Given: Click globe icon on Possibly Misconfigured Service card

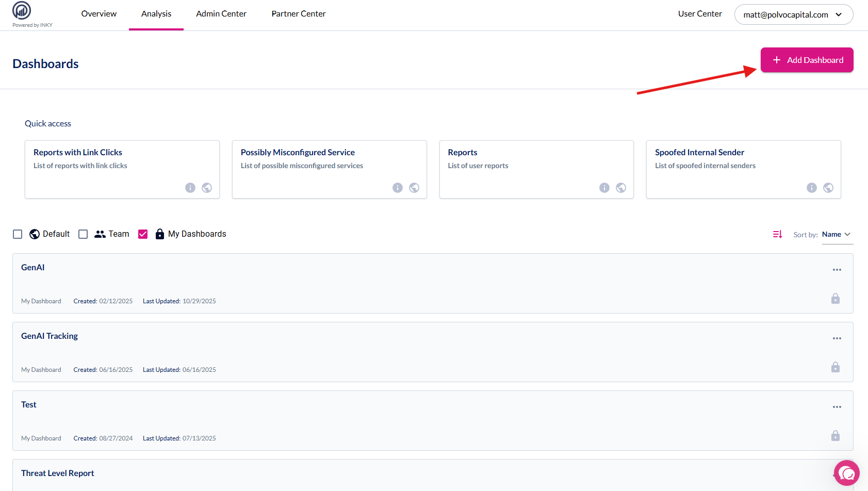Looking at the screenshot, I should coord(414,188).
